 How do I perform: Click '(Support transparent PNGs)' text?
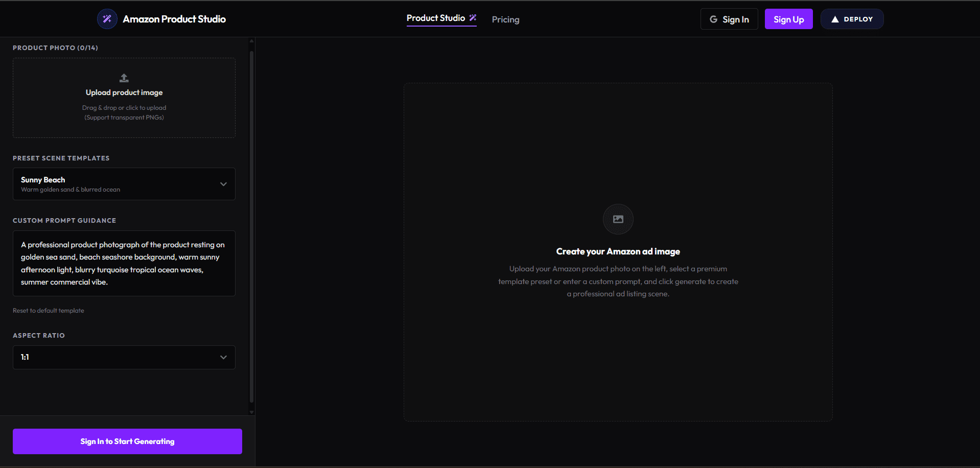point(124,118)
